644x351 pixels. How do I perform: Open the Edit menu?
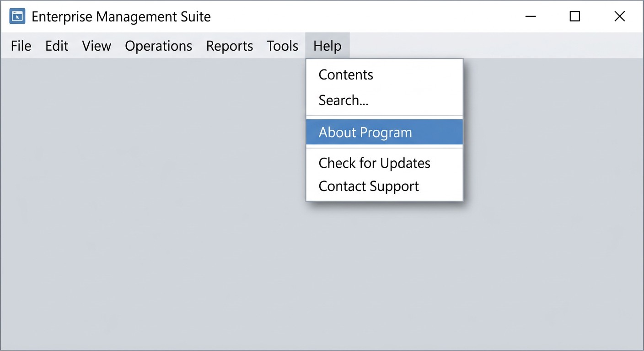pyautogui.click(x=57, y=46)
